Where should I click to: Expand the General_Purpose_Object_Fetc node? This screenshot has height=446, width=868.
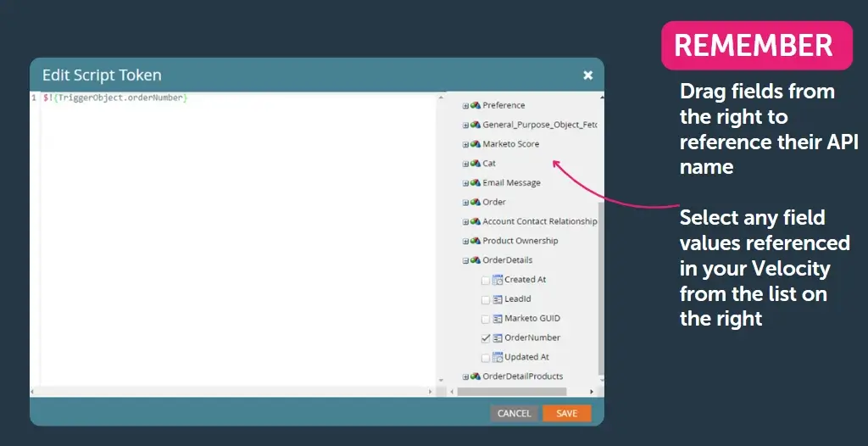[465, 125]
